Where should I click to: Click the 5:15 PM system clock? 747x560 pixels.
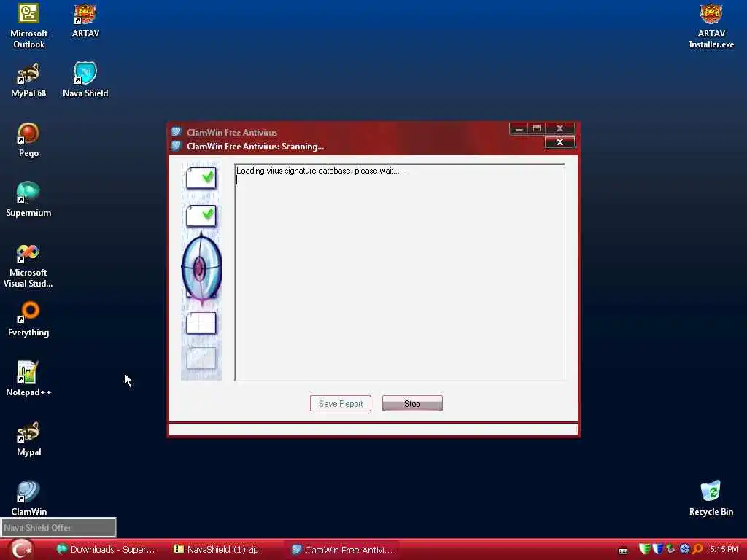[x=723, y=549]
